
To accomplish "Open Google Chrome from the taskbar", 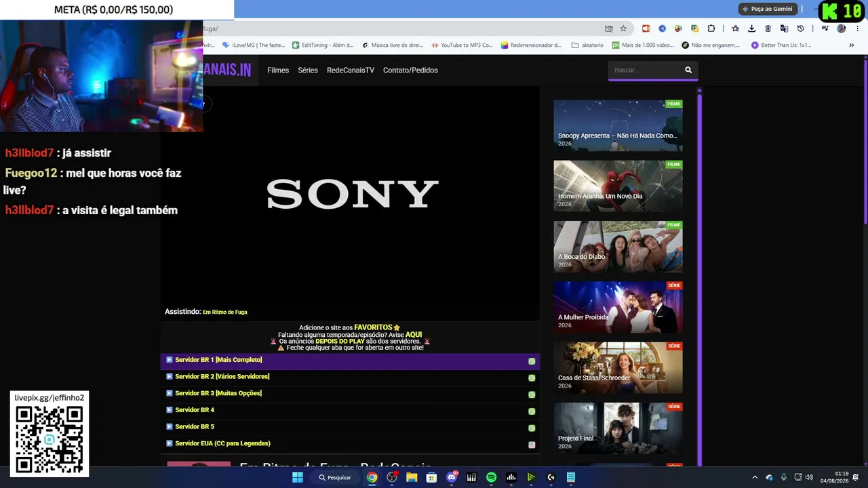I will coord(372,477).
